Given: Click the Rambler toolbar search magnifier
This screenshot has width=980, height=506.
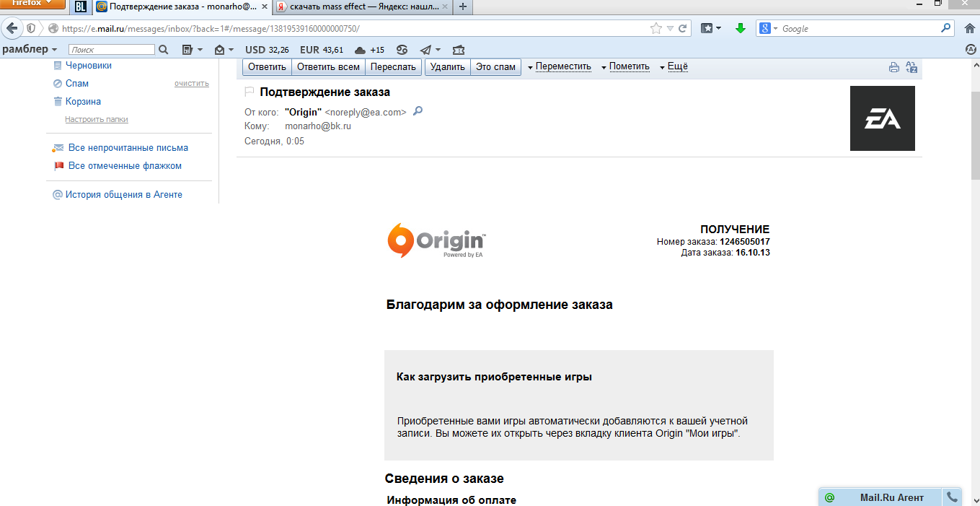Looking at the screenshot, I should 163,50.
